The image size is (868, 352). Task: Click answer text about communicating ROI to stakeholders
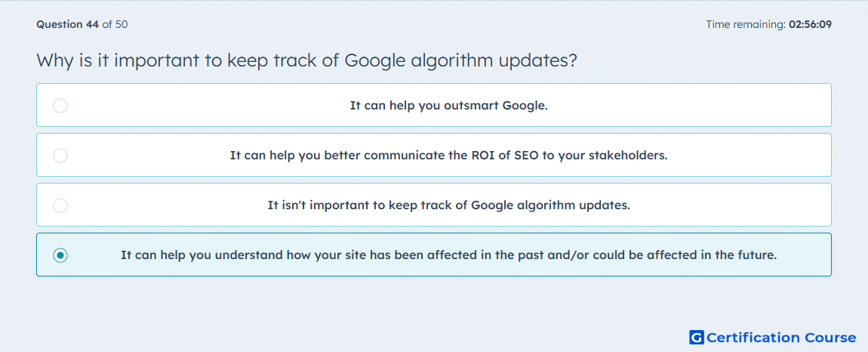[x=448, y=155]
